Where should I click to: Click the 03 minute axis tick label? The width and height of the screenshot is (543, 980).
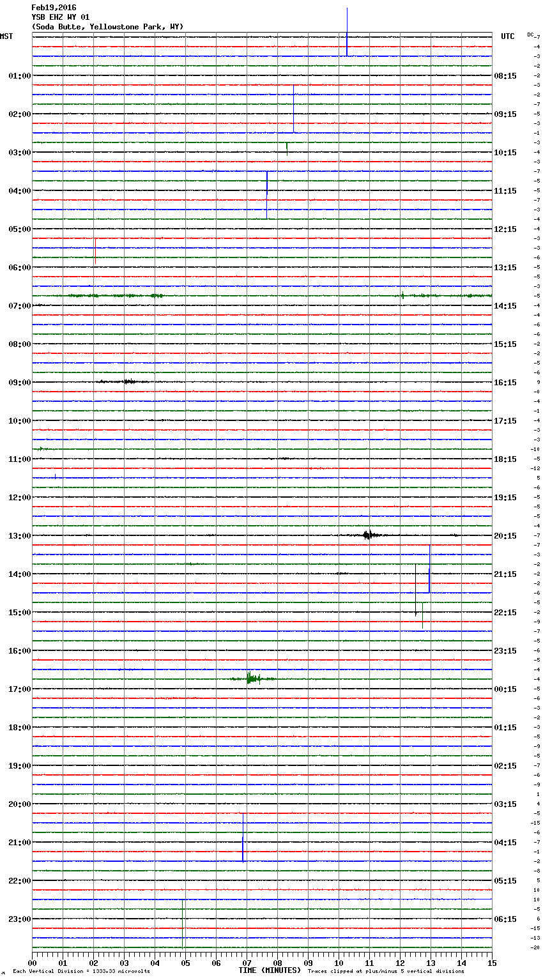[x=125, y=962]
